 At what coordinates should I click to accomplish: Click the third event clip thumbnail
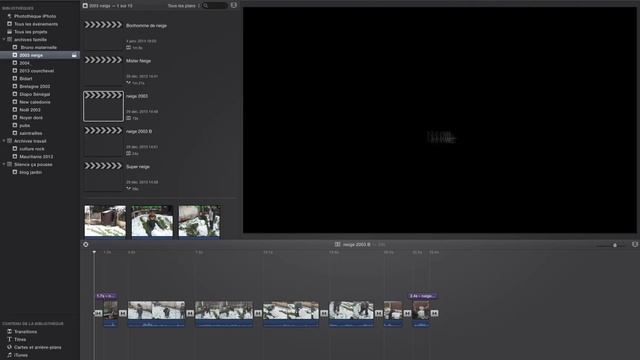click(199, 221)
